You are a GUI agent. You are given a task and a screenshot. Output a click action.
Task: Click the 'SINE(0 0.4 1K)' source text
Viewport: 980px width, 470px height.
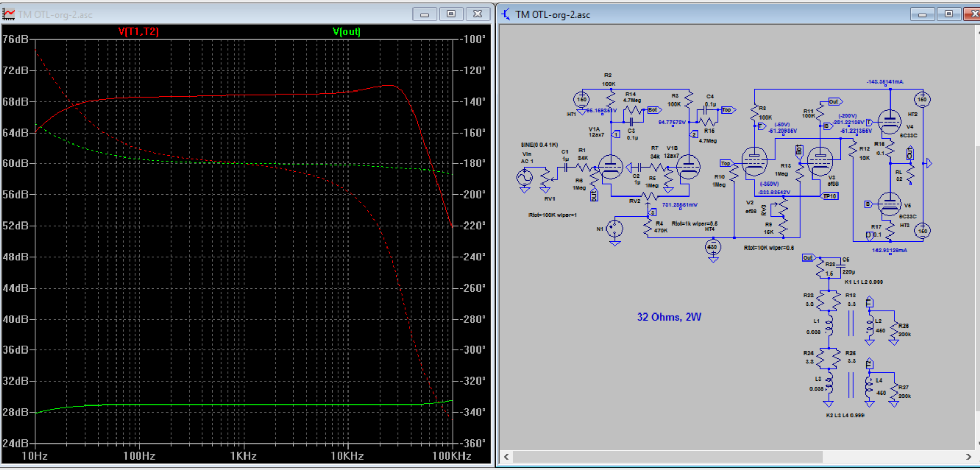(x=539, y=145)
